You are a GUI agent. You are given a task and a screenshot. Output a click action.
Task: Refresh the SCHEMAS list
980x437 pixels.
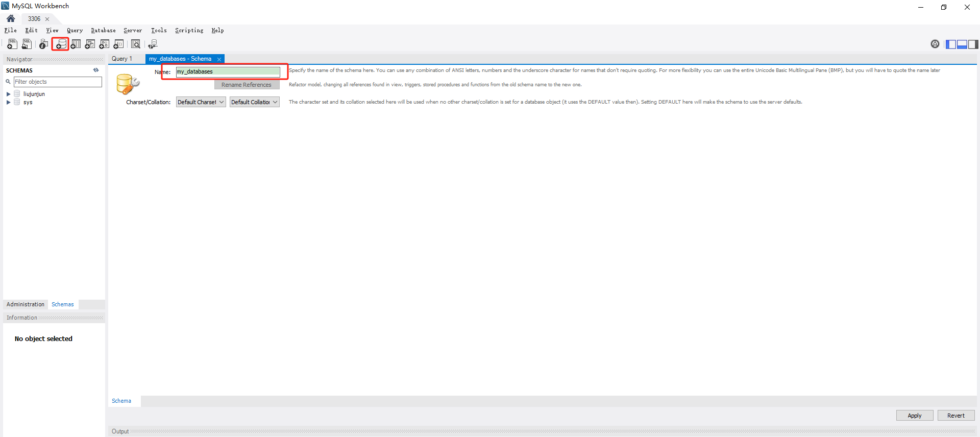[x=96, y=70]
